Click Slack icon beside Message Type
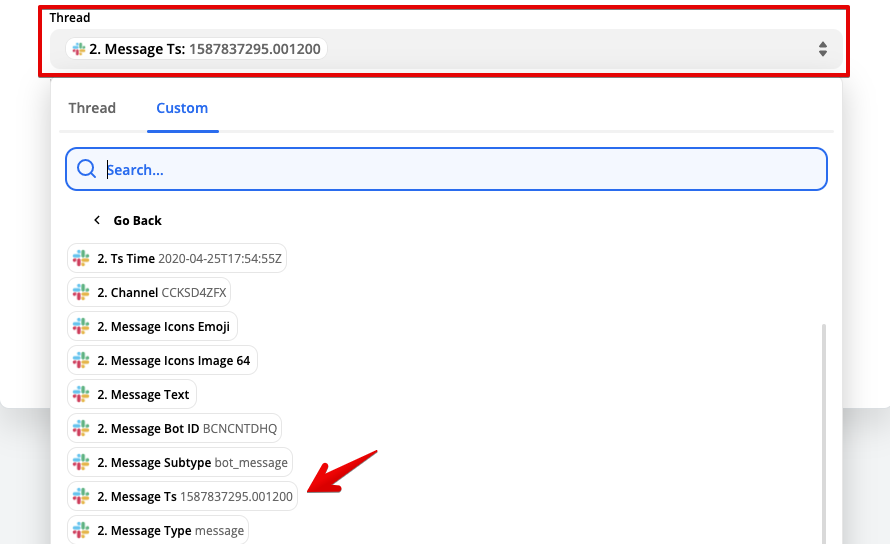890x544 pixels. [81, 530]
